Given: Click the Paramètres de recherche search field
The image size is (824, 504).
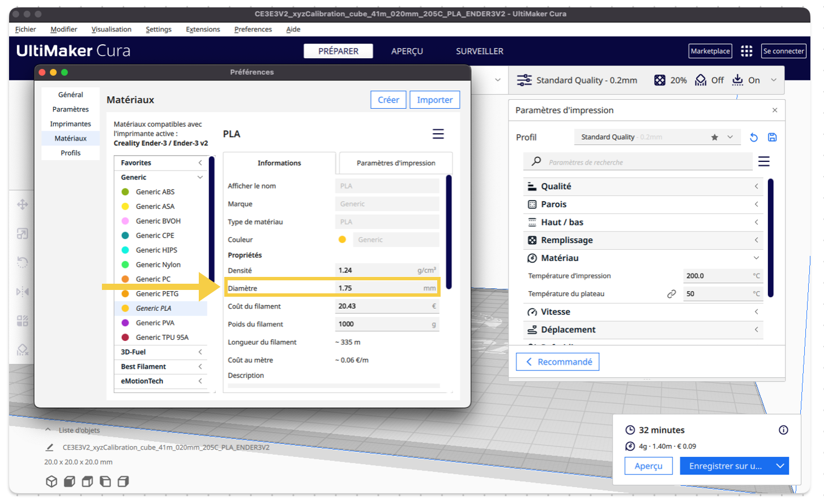Looking at the screenshot, I should point(638,162).
